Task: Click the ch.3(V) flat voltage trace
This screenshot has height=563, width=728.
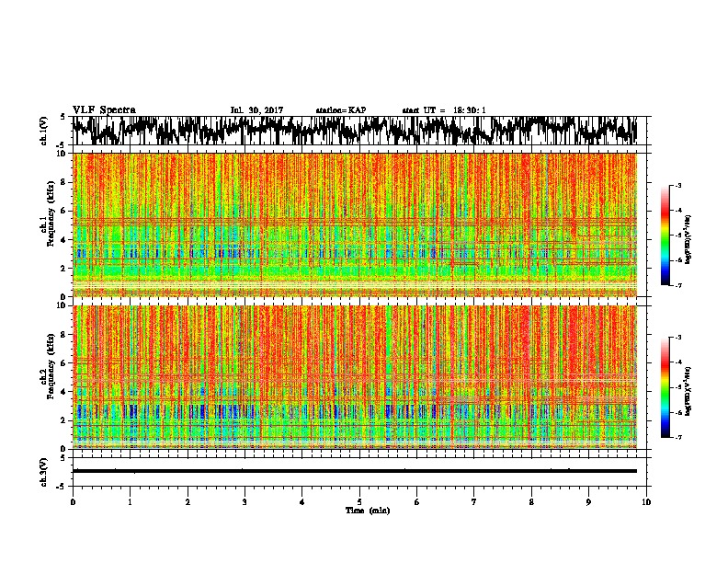Action: [355, 471]
